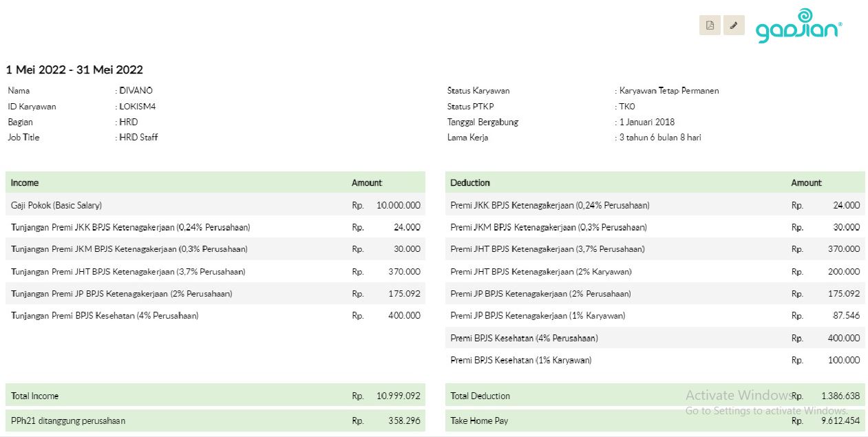Viewport: 868px width, 437px height.
Task: Click the pay period date heading
Action: pos(74,70)
